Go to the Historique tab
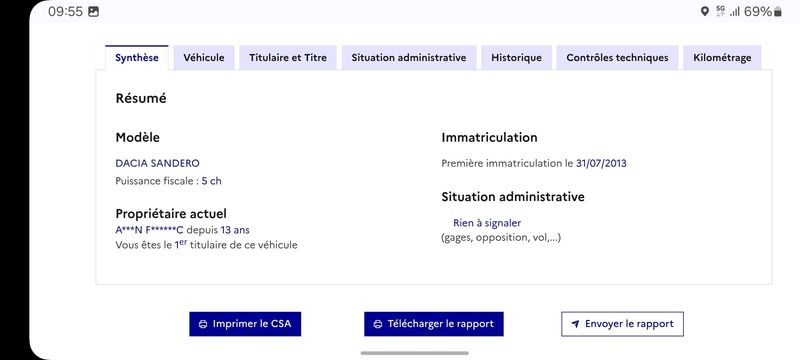The height and width of the screenshot is (360, 800). pyautogui.click(x=516, y=58)
